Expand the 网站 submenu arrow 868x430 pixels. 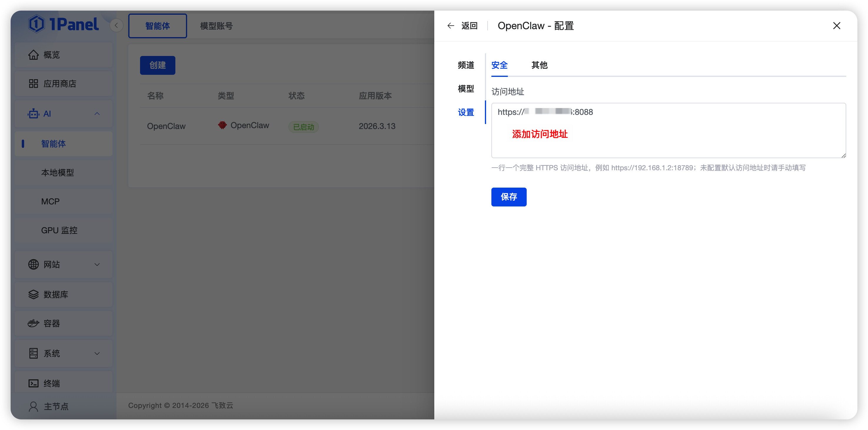tap(97, 264)
